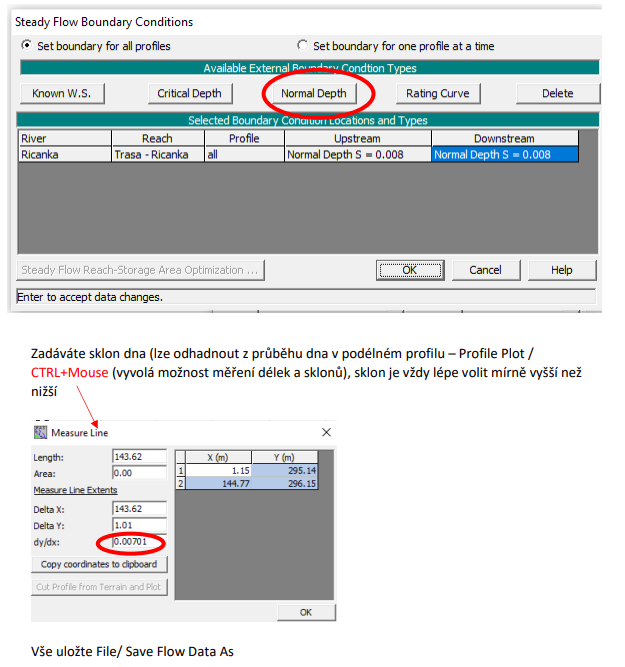This screenshot has width=625, height=667.
Task: Delete the selected boundary condition
Action: pyautogui.click(x=557, y=93)
